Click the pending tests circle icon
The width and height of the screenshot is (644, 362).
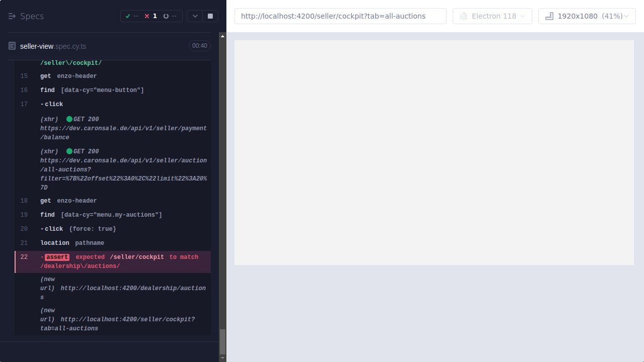(166, 16)
